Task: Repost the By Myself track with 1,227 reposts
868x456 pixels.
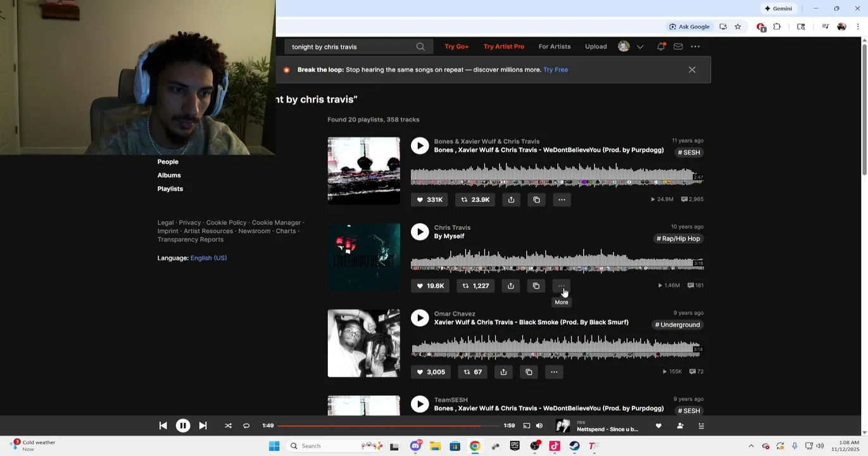Action: pos(476,286)
